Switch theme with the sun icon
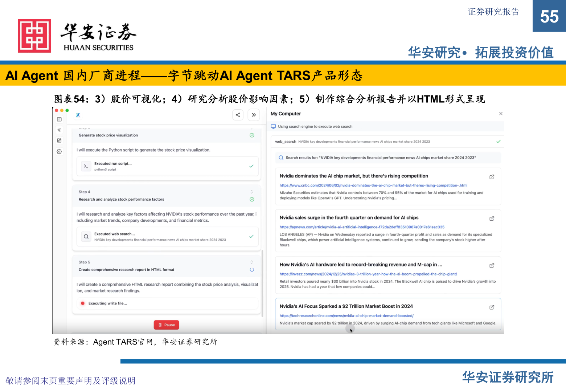The width and height of the screenshot is (566, 392). pos(59,130)
